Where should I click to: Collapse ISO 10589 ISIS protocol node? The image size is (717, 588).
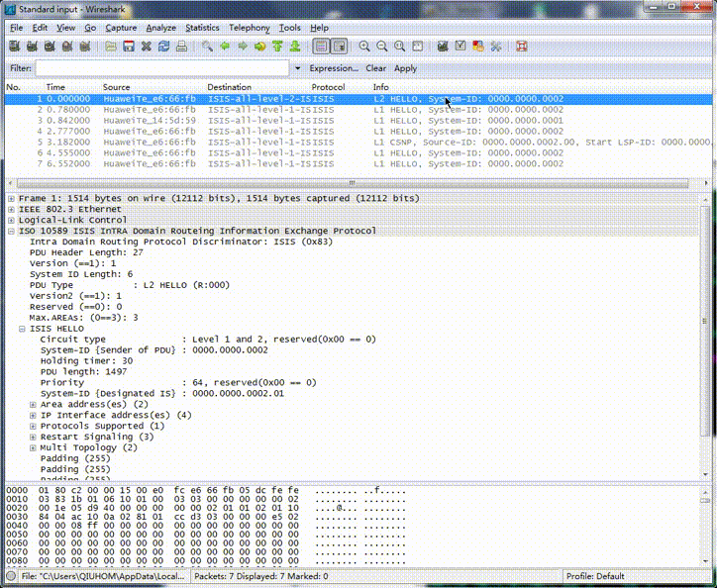pyautogui.click(x=11, y=232)
